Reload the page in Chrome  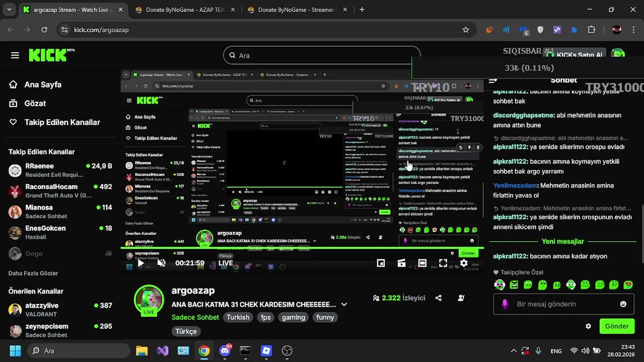[x=44, y=30]
